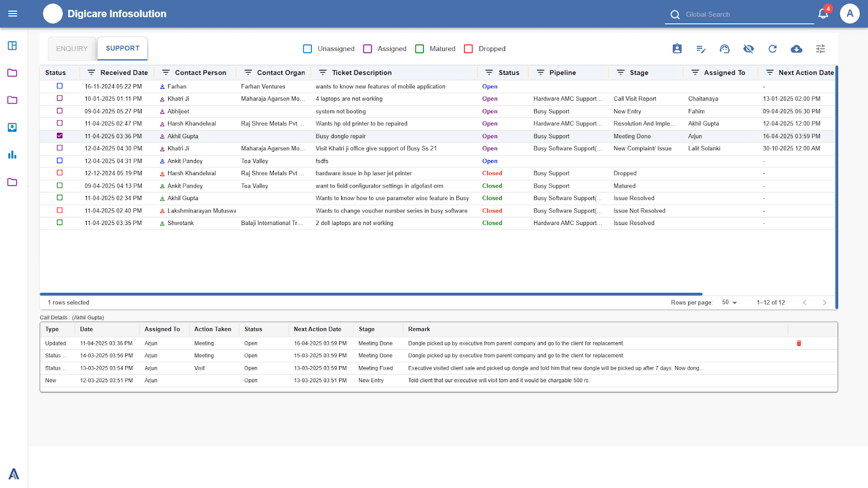Refresh the support ticket list
This screenshot has width=868, height=488.
click(x=773, y=49)
